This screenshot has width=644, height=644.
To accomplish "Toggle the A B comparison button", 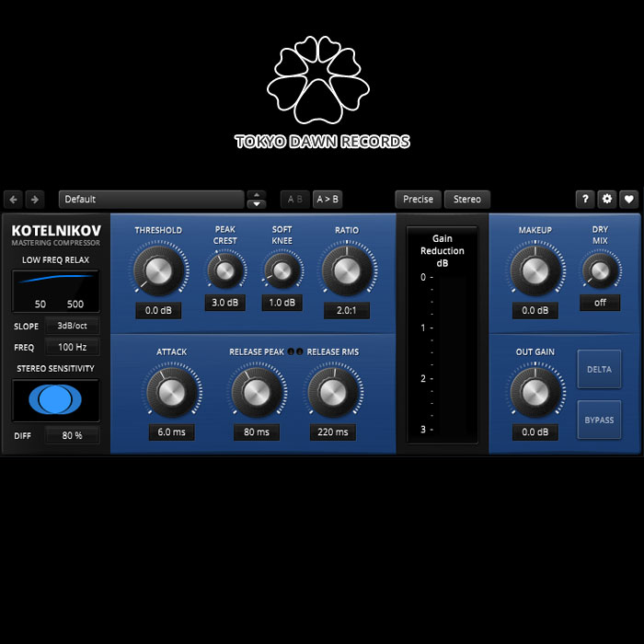I will point(295,200).
